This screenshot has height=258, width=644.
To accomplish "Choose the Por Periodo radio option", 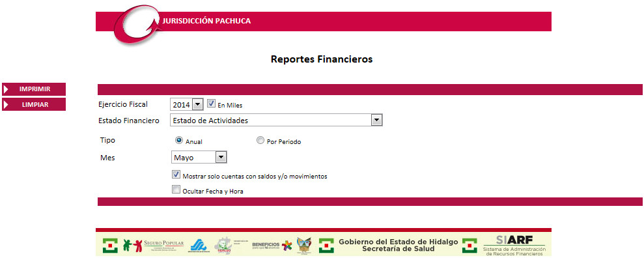I will 260,141.
